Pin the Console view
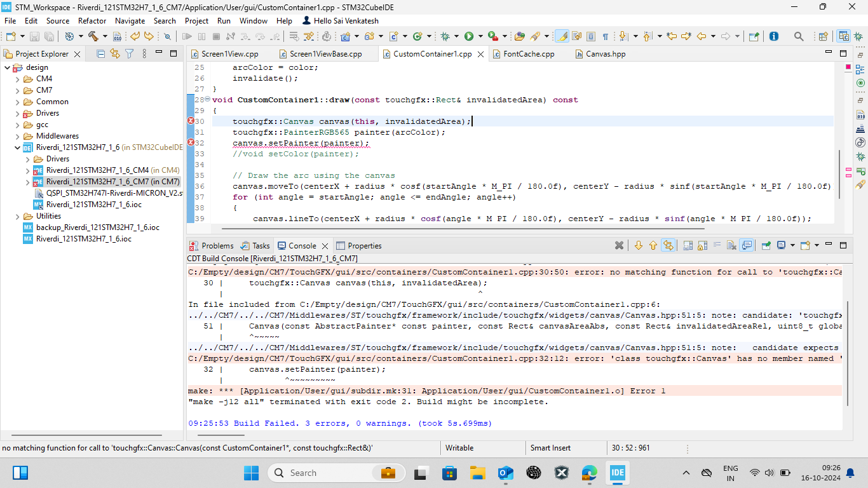Screen dimensions: 868x488 [766, 245]
